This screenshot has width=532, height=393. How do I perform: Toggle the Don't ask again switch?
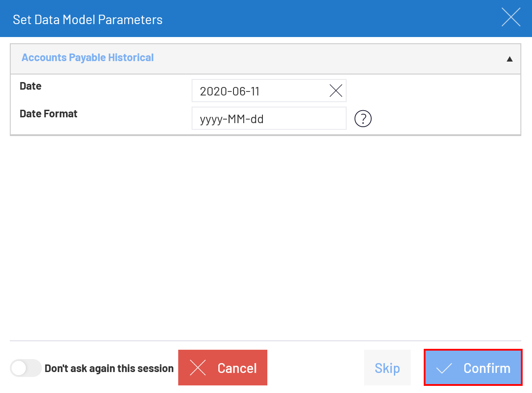tap(25, 368)
